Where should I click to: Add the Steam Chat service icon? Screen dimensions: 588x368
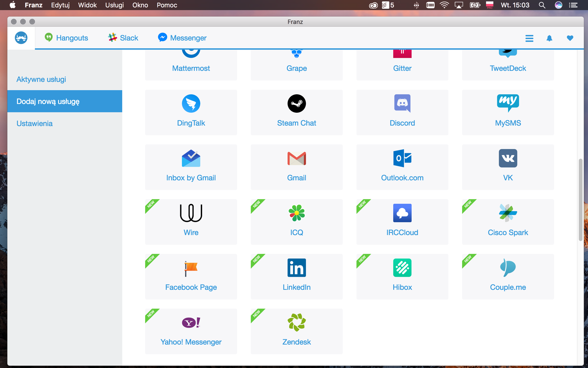[297, 103]
